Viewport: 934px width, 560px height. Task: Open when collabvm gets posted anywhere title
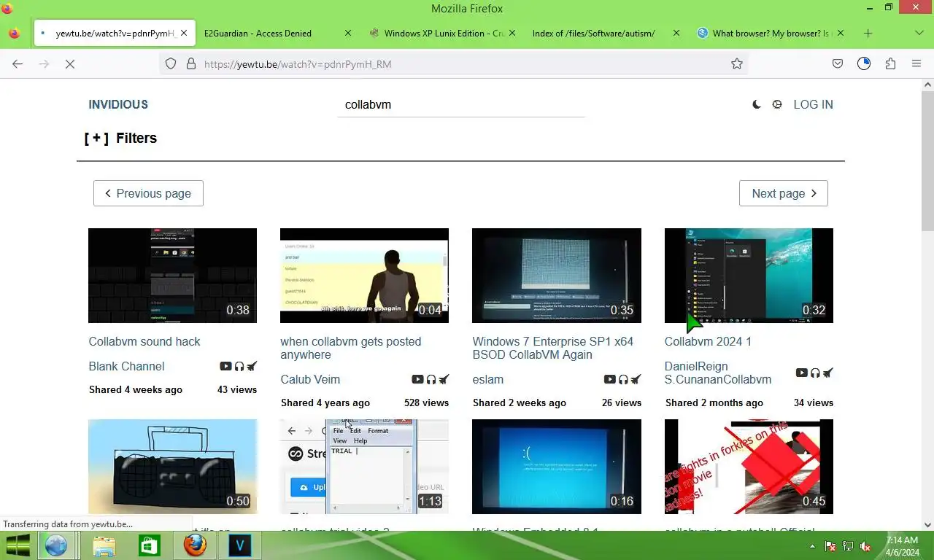tap(351, 348)
